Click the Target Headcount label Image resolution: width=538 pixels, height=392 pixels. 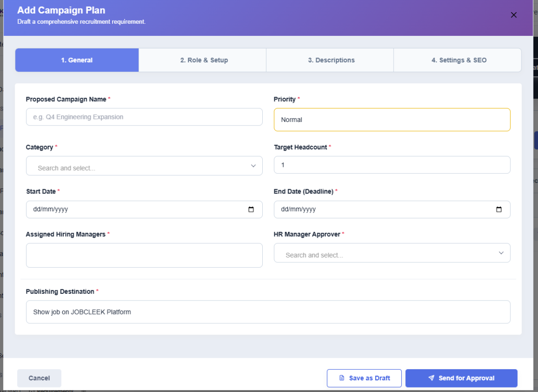300,147
